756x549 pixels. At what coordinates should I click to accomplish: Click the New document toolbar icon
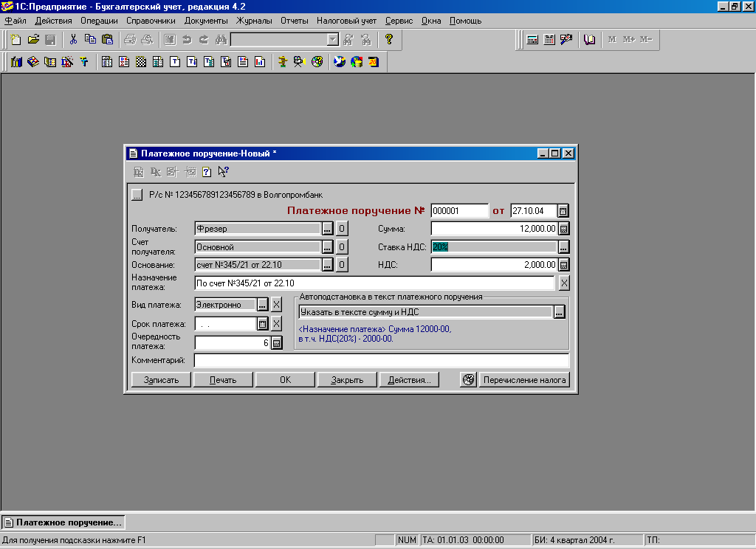16,40
